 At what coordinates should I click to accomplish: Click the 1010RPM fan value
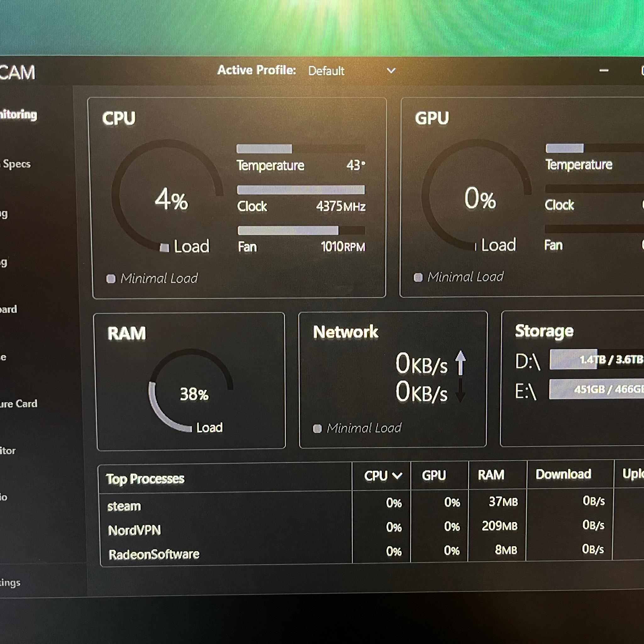[x=343, y=247]
